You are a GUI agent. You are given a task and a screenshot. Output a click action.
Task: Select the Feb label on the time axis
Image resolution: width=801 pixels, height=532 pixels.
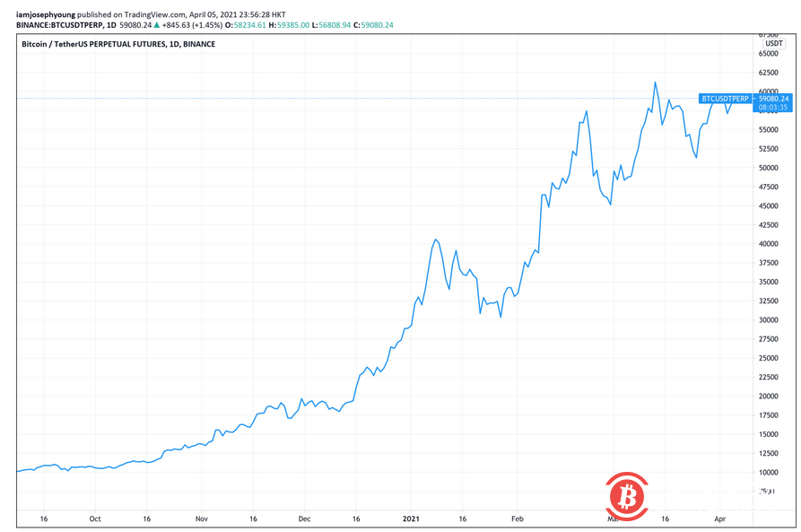point(517,519)
